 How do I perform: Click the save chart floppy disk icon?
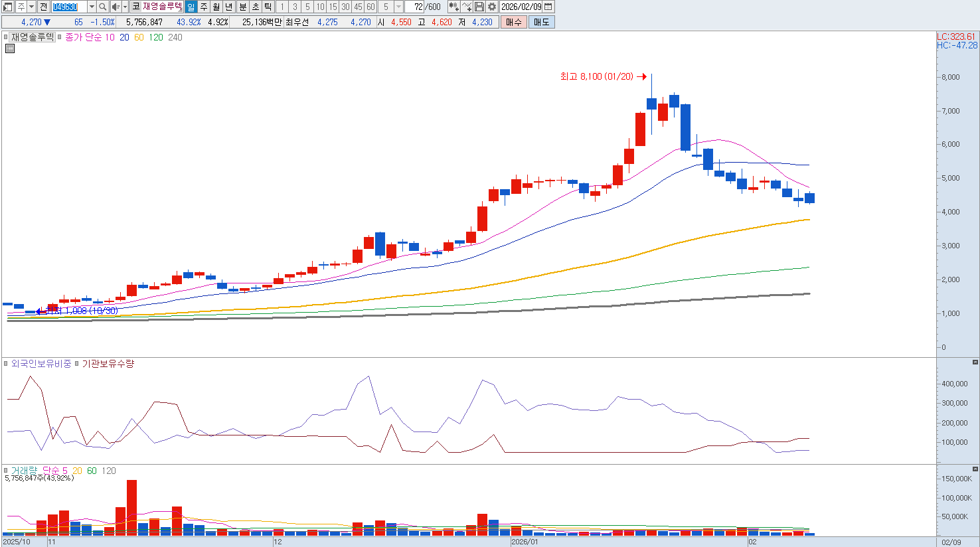(x=479, y=7)
